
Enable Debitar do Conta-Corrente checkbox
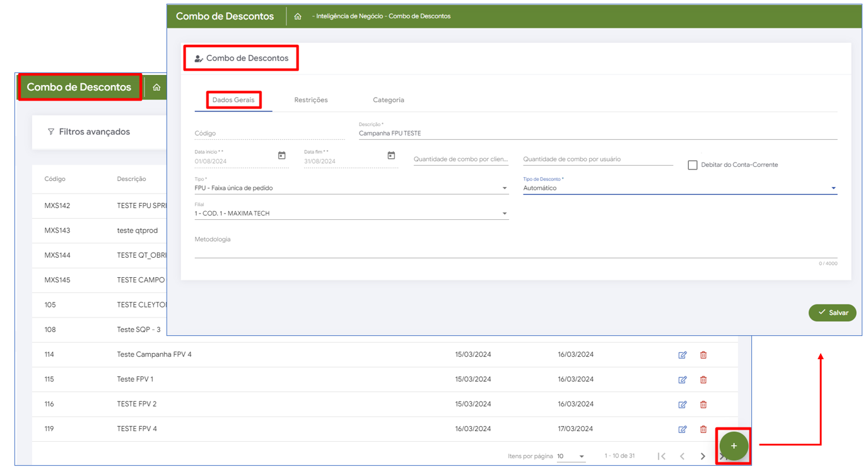click(692, 165)
